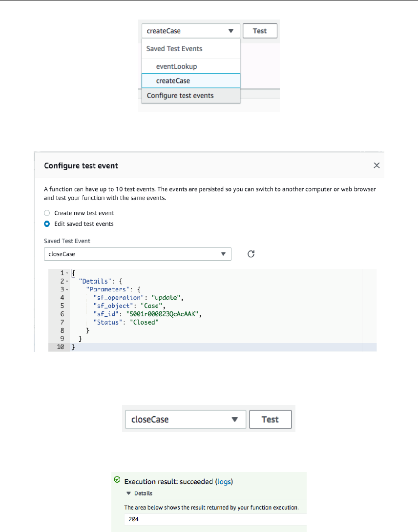Close the Configure test event dialog

376,165
